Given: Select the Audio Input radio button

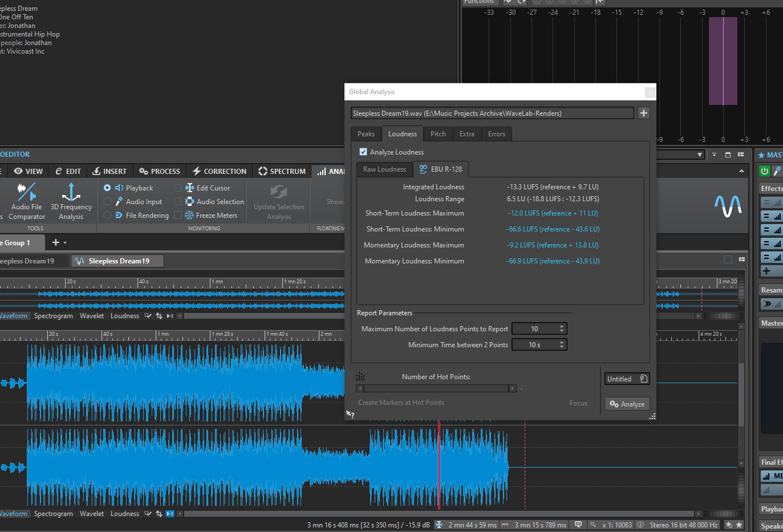Looking at the screenshot, I should pyautogui.click(x=107, y=201).
